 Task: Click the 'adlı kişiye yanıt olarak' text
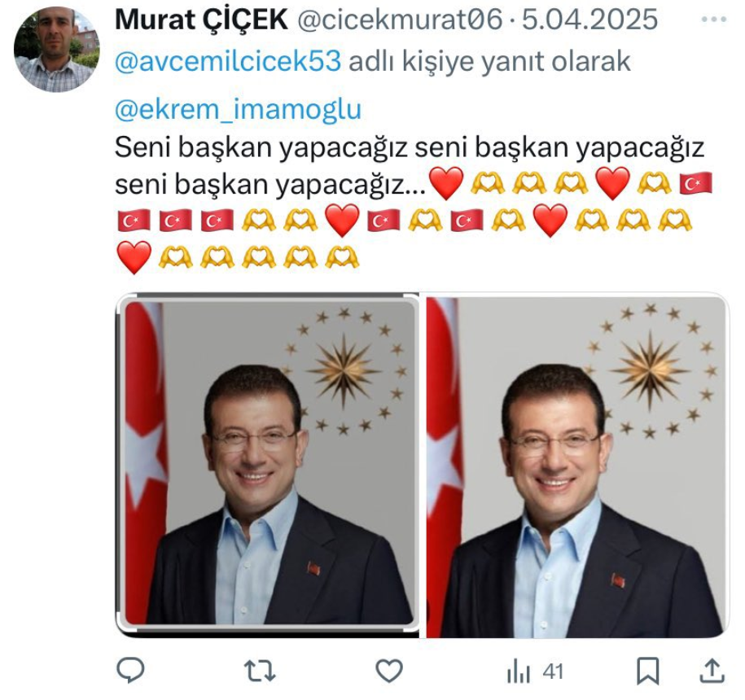tap(489, 61)
